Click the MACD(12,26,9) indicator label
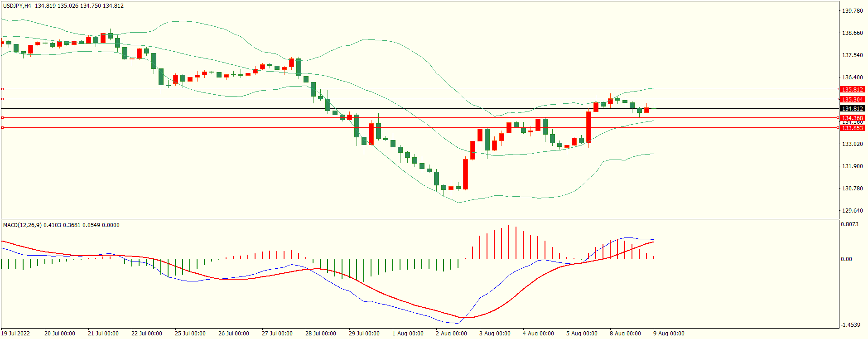 (x=22, y=225)
